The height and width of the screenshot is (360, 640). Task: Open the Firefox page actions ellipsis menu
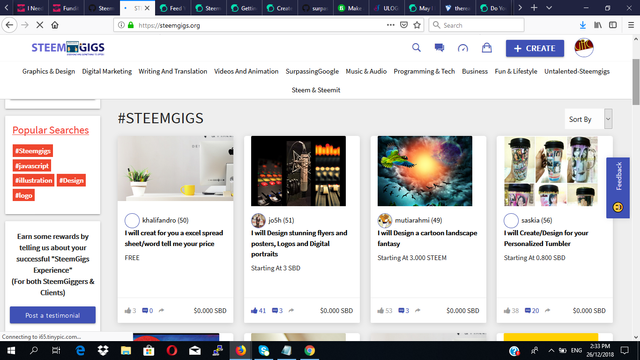pos(391,25)
